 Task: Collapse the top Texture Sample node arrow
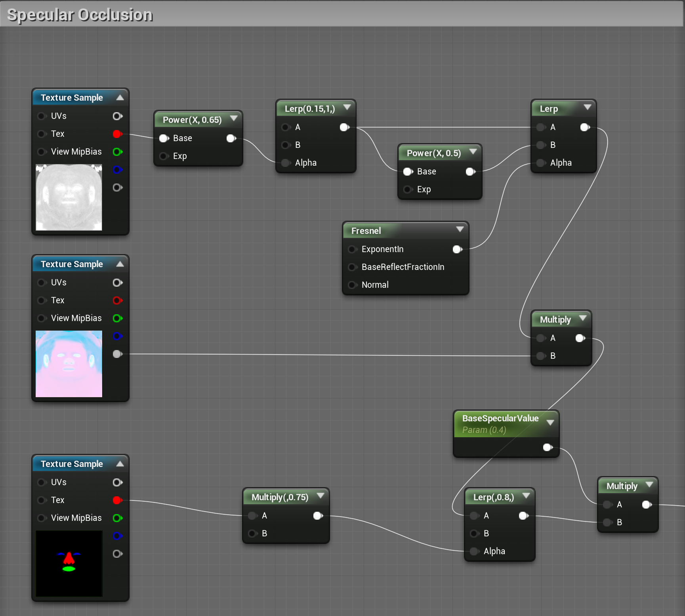point(120,98)
